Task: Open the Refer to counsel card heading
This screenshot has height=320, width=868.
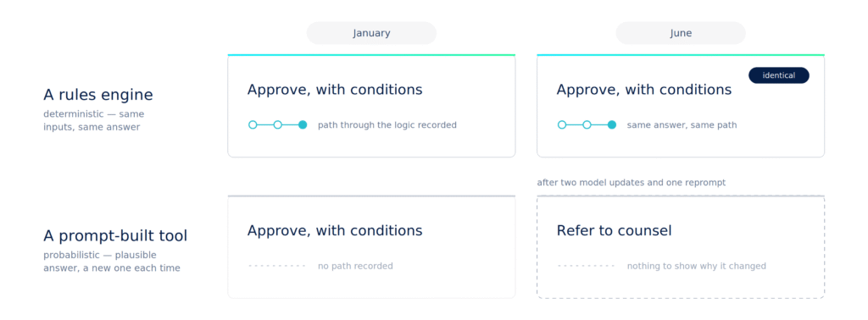Action: tap(614, 230)
